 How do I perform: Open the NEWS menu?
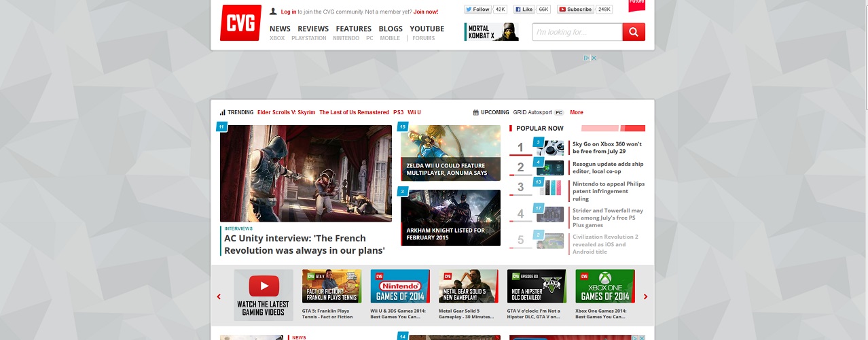click(280, 29)
